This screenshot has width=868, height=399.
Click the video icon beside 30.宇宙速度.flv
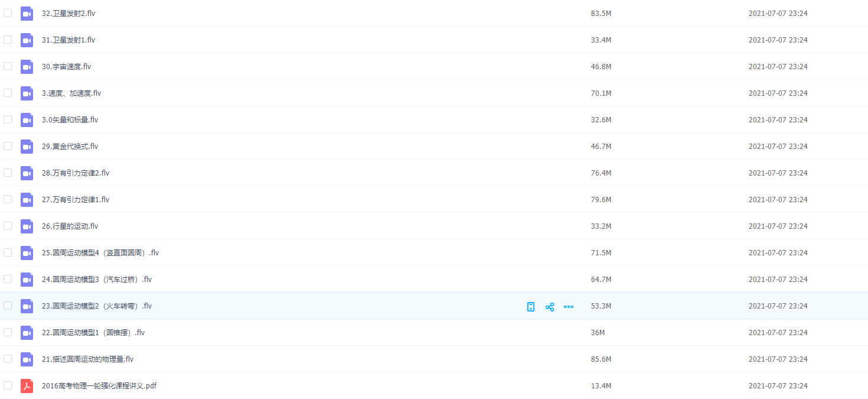[x=27, y=67]
